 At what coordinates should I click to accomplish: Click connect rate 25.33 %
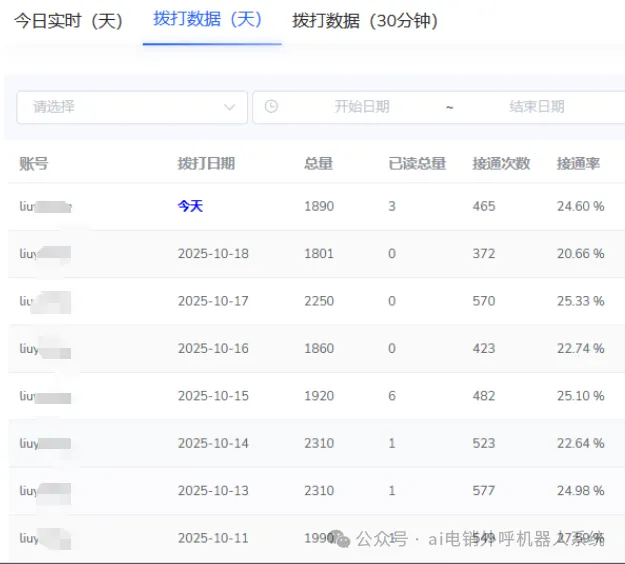581,301
